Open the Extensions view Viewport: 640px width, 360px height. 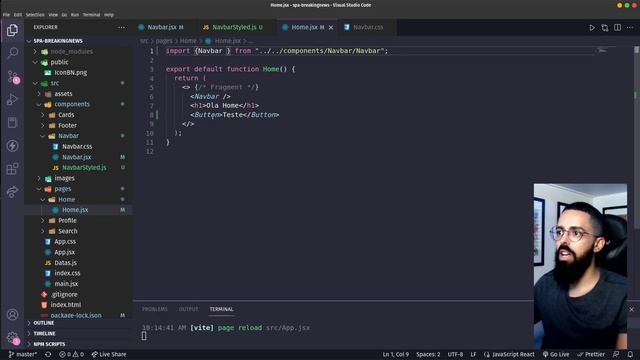point(12,169)
